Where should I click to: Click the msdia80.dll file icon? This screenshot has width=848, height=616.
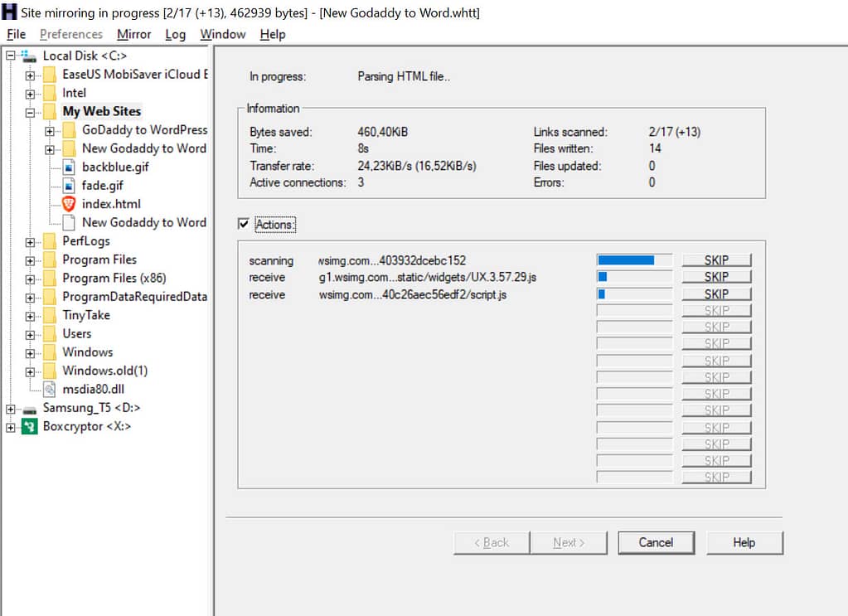(x=50, y=389)
